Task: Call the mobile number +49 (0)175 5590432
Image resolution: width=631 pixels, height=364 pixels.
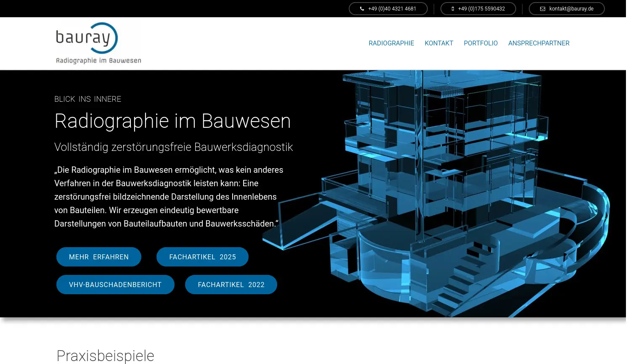Action: [x=481, y=8]
